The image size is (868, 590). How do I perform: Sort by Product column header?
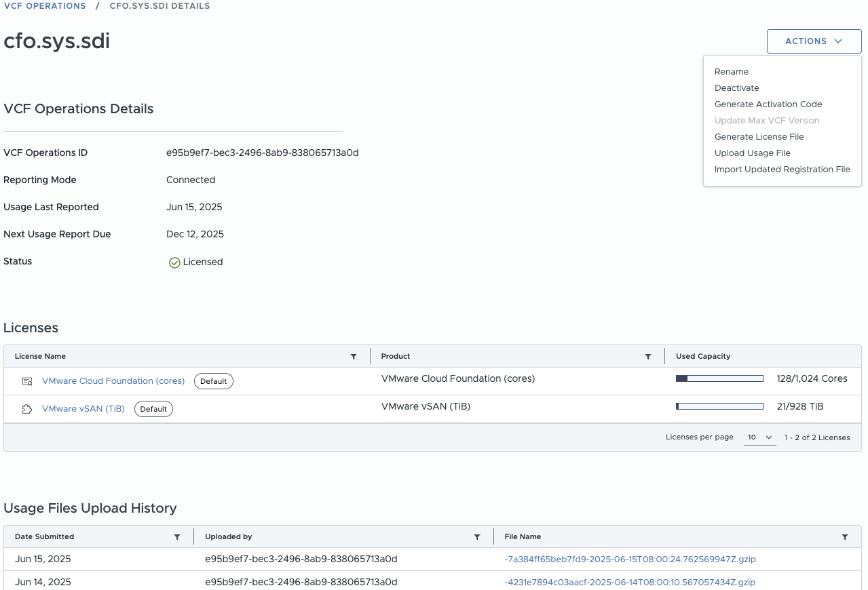point(396,356)
